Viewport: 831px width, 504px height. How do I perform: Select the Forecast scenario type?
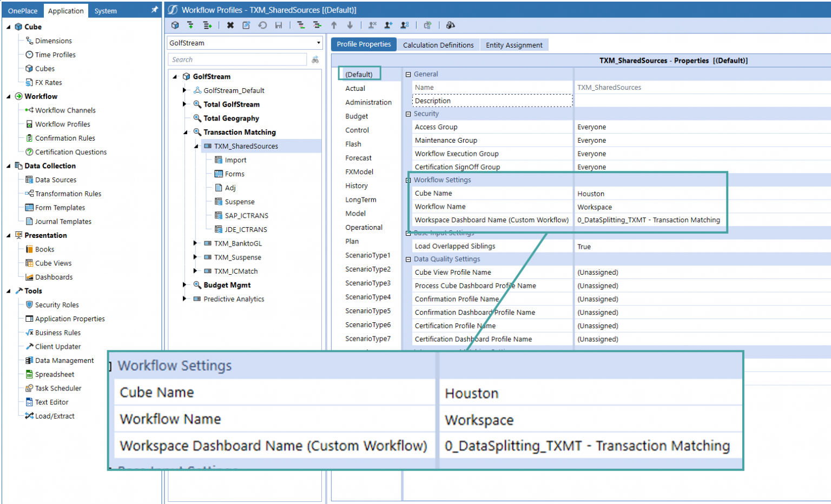pos(359,158)
